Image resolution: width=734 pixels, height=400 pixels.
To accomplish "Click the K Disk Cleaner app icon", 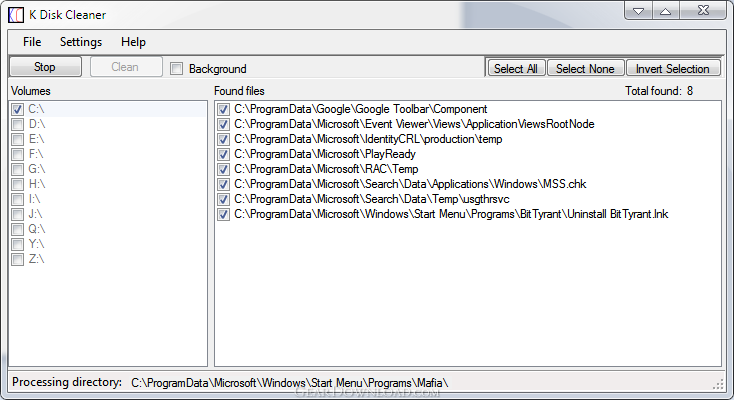I will pos(15,15).
